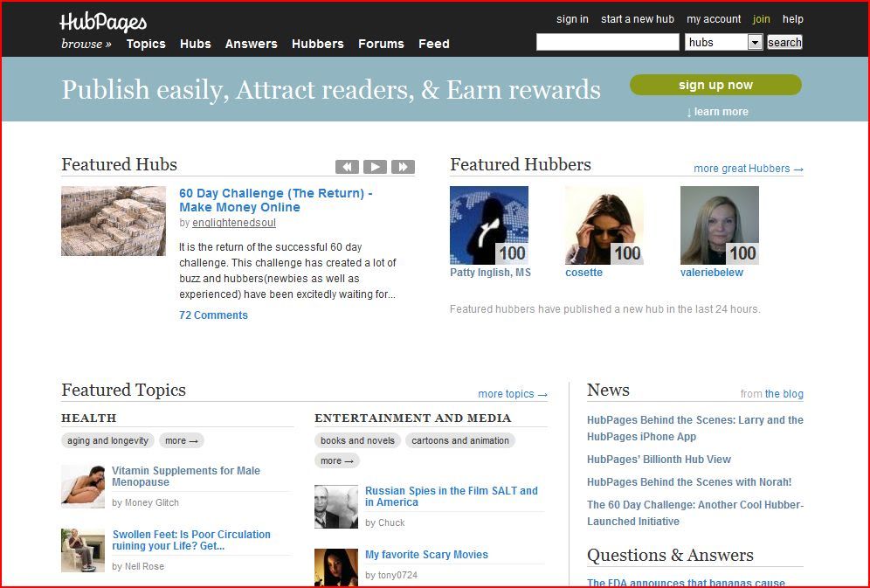Play the Featured Hubs slideshow

pos(375,166)
